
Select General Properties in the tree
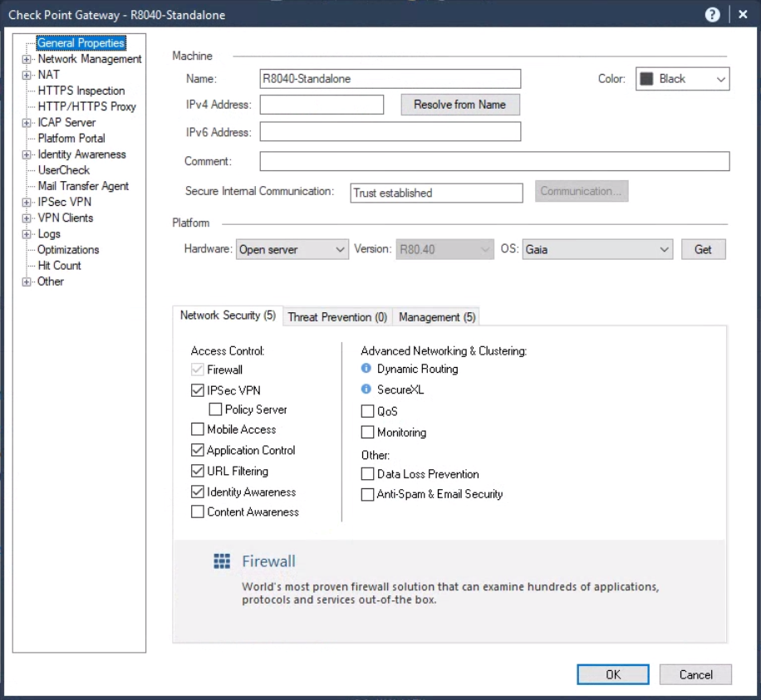point(81,42)
